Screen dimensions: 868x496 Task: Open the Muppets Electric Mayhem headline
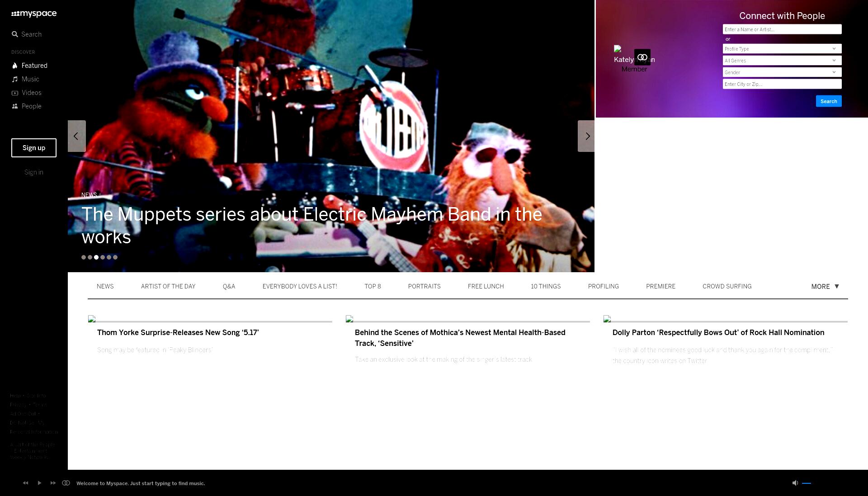click(311, 225)
